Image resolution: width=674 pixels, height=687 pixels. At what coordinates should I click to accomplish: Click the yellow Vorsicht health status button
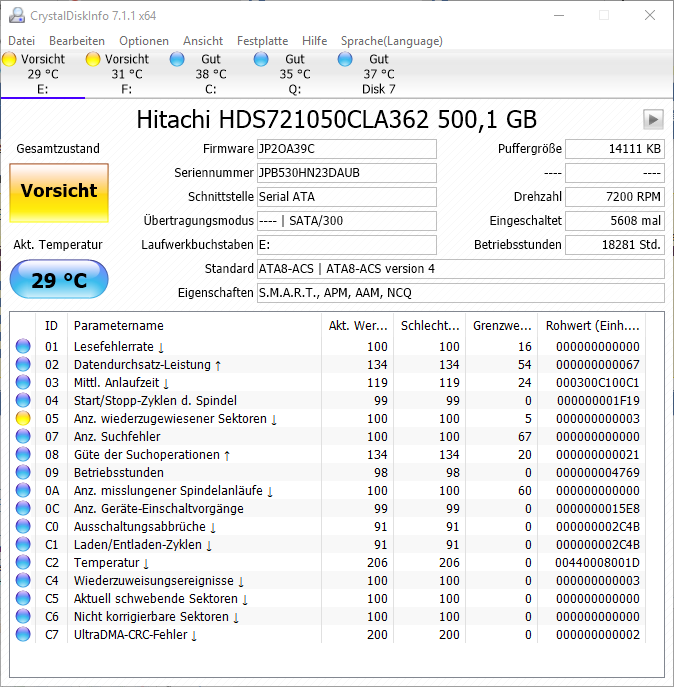[x=59, y=193]
